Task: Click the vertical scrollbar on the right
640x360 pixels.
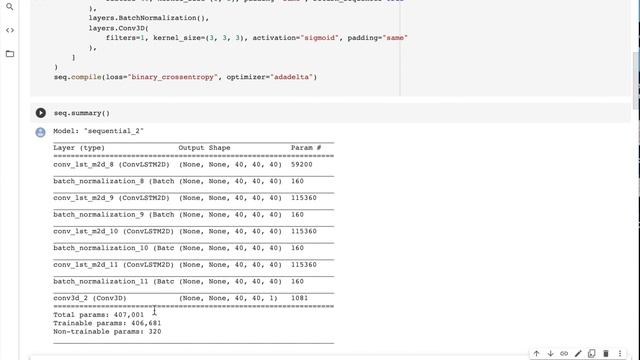Action: coord(636,81)
